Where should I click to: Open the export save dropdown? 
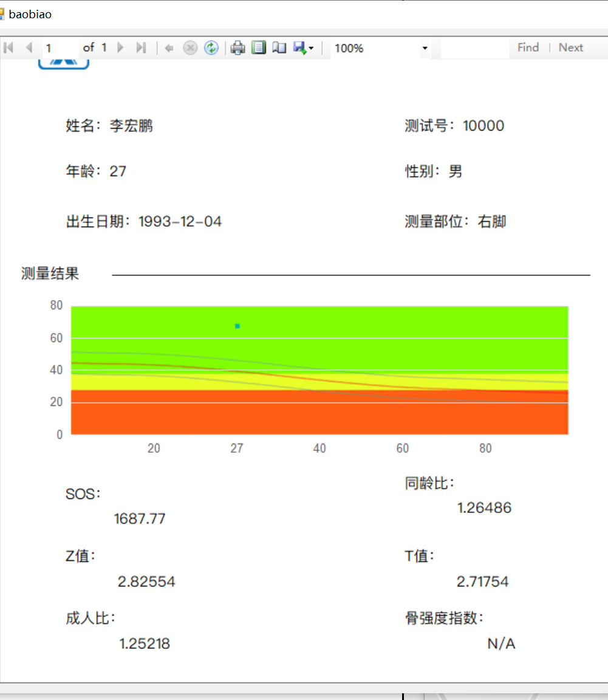pos(304,48)
